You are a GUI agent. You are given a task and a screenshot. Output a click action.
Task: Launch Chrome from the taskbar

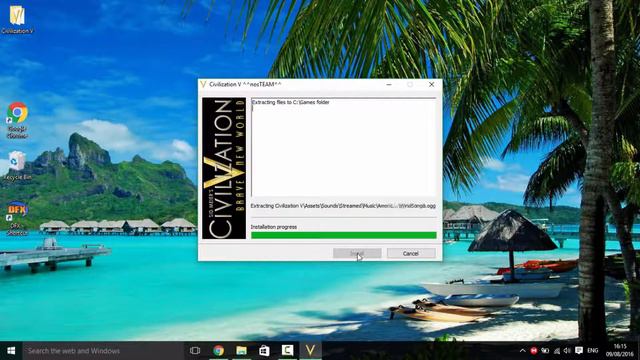pyautogui.click(x=218, y=351)
